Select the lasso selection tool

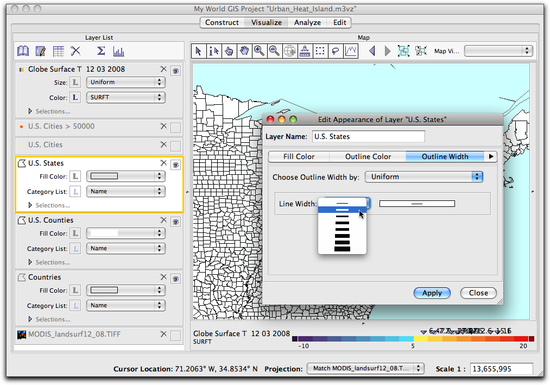pos(335,51)
